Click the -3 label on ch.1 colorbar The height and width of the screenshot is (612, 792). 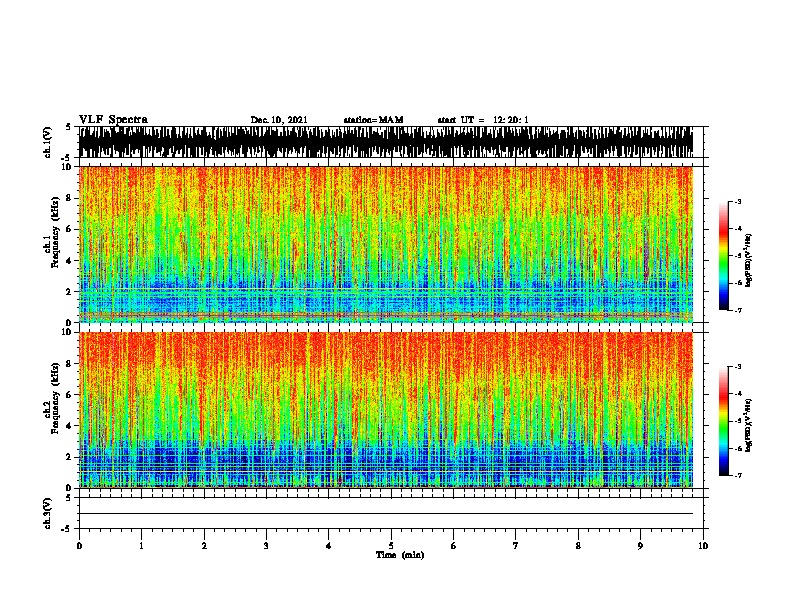coord(738,201)
